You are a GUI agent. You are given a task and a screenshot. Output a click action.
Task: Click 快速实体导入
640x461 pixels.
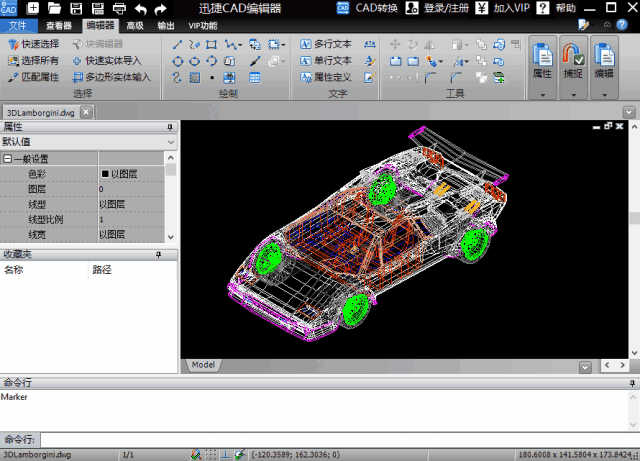click(107, 61)
